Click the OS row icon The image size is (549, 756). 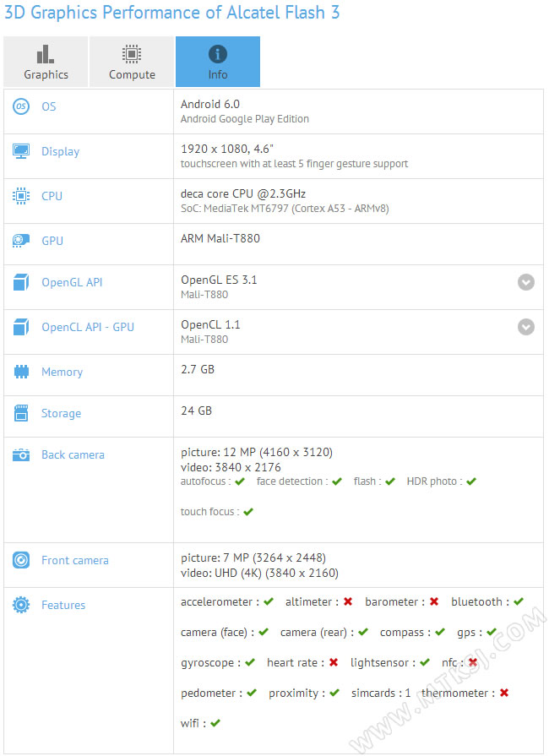[21, 106]
